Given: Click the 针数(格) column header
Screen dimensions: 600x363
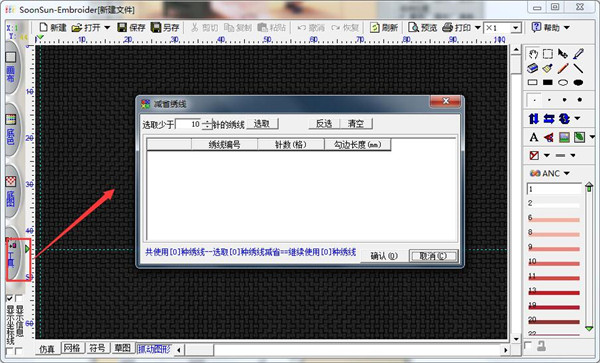Looking at the screenshot, I should coord(291,145).
